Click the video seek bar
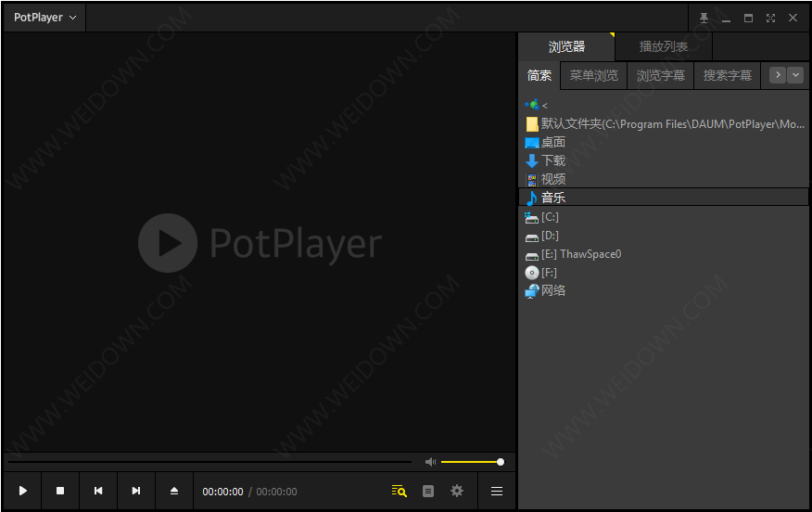The height and width of the screenshot is (512, 812). [x=209, y=462]
